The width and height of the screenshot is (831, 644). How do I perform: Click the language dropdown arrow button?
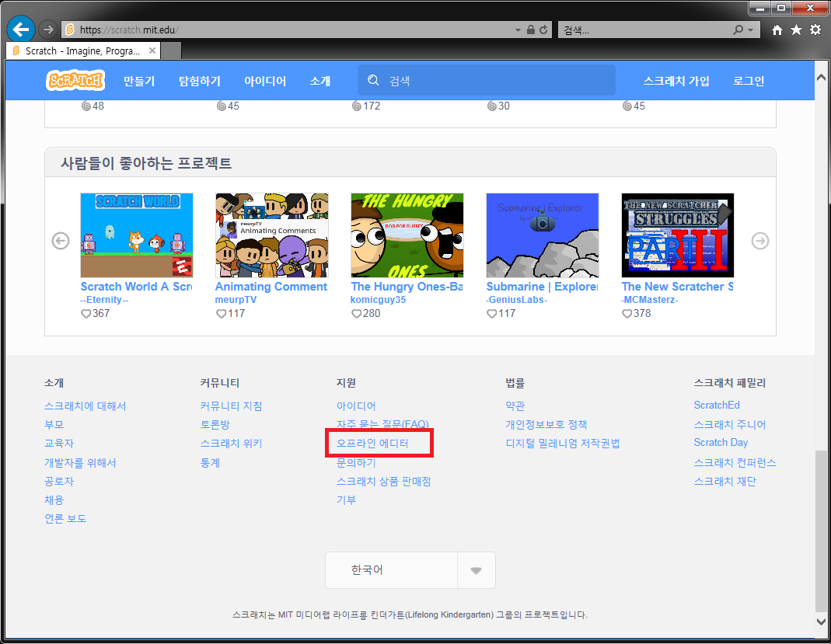(x=476, y=570)
